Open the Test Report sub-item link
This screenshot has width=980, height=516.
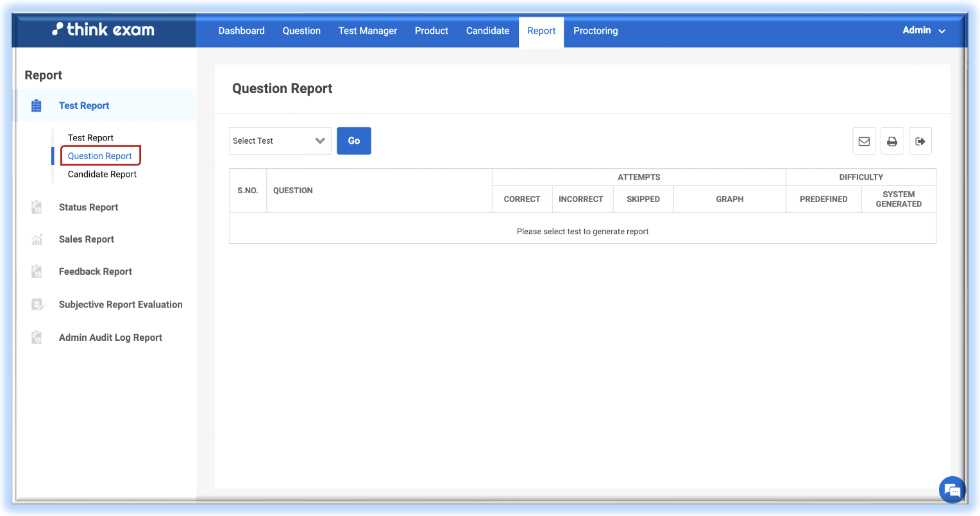click(90, 138)
